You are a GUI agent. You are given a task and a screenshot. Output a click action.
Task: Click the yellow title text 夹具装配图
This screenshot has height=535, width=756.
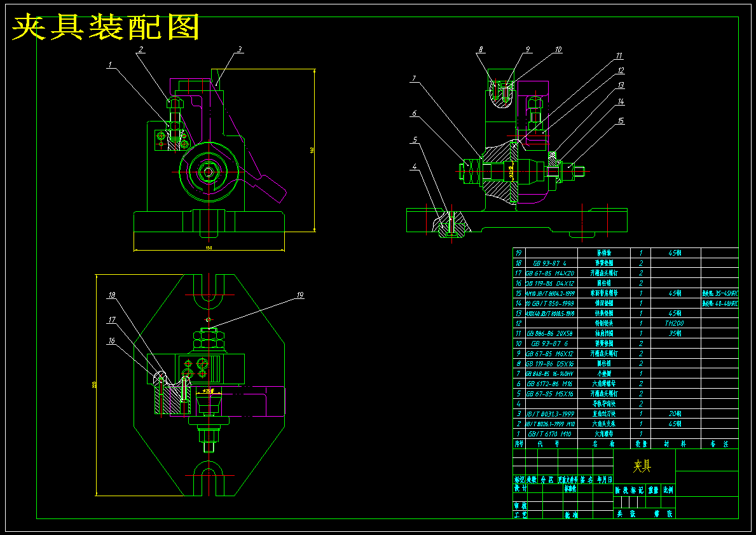coord(106,27)
